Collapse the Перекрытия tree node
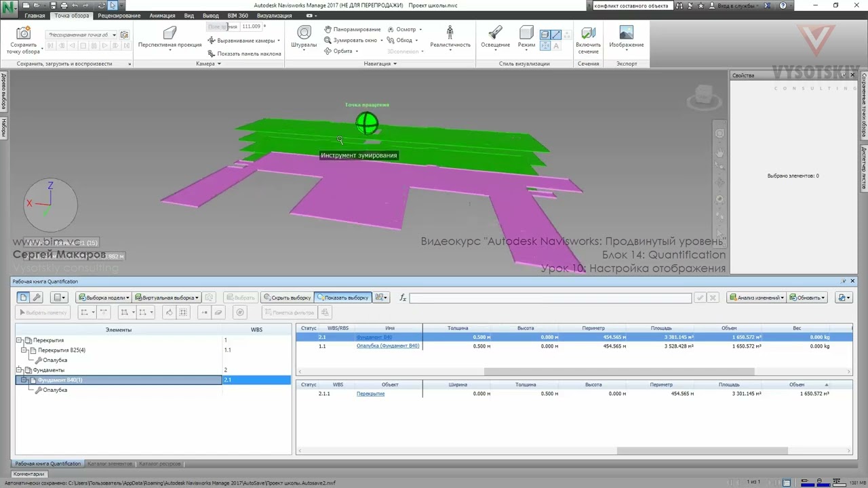Screen dimensions: 868x488 [x=20, y=340]
